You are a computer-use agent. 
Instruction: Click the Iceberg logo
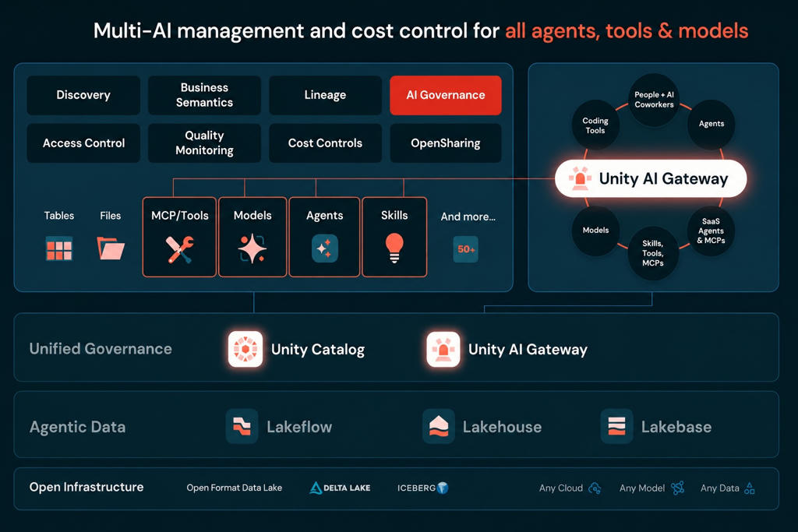point(422,488)
